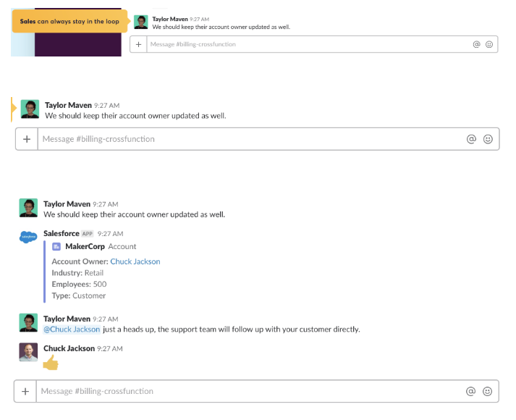Click the Salesforce cloud app icon
516x420 pixels.
[x=28, y=237]
